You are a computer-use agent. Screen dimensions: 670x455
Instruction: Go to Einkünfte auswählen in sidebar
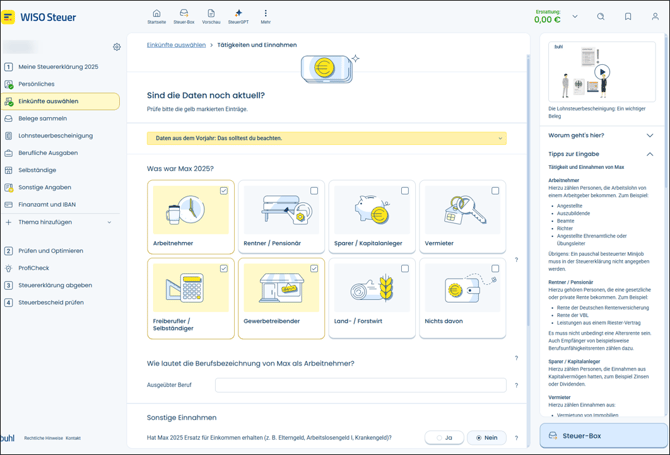(x=60, y=101)
